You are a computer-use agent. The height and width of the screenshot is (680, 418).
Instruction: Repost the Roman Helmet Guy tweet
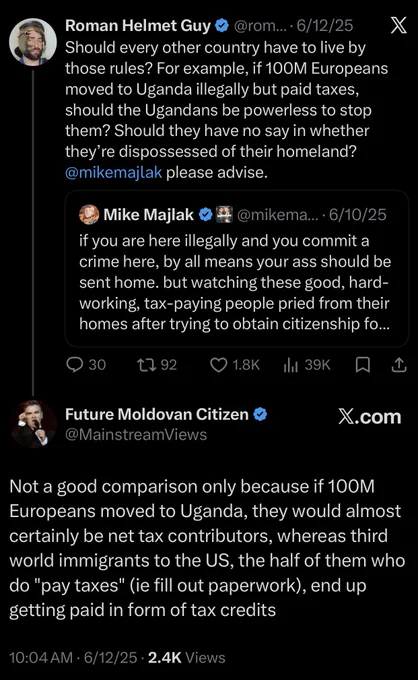pos(145,365)
